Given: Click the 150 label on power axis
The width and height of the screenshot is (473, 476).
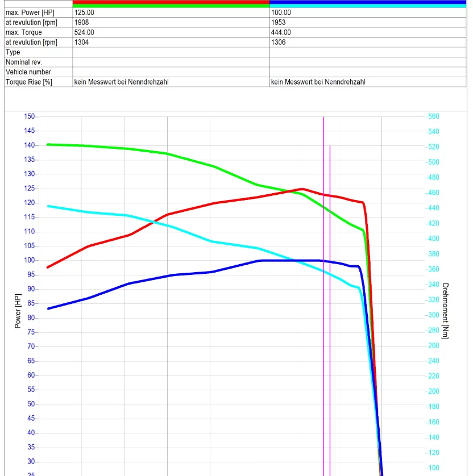Looking at the screenshot, I should pyautogui.click(x=30, y=116).
